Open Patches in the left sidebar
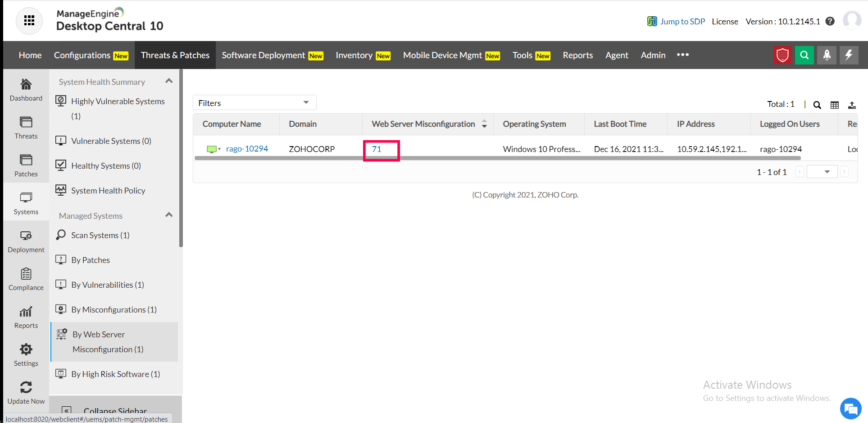This screenshot has width=868, height=423. (26, 166)
